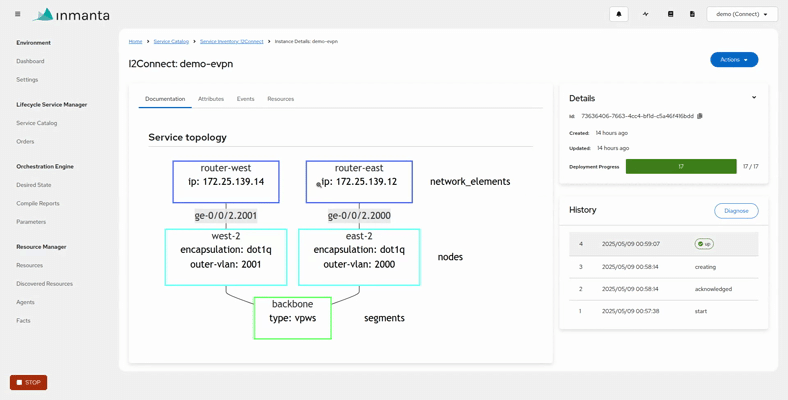
Task: Click the segments label in topology
Action: [x=384, y=318]
